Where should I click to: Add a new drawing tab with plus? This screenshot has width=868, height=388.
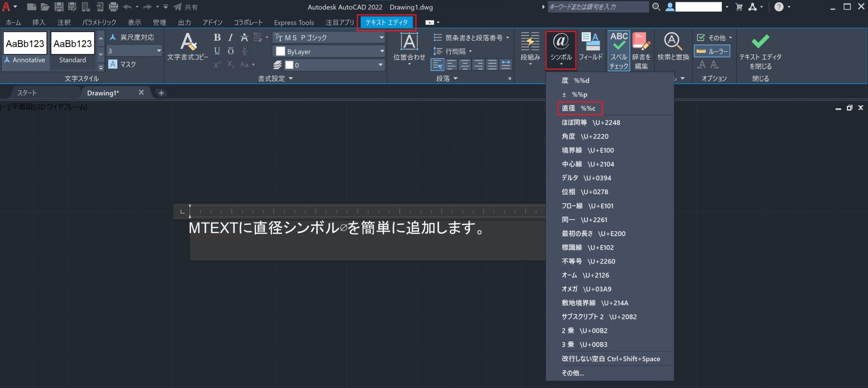[161, 93]
